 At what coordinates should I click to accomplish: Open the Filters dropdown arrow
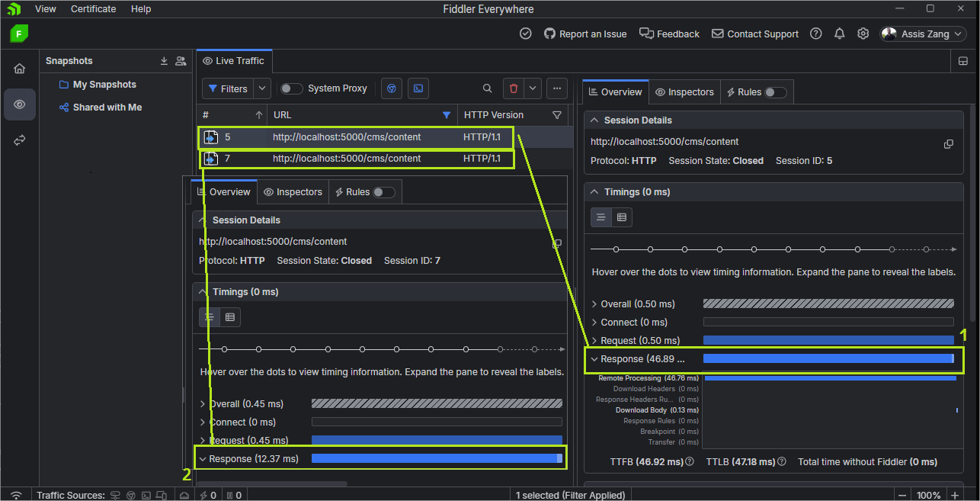point(262,88)
